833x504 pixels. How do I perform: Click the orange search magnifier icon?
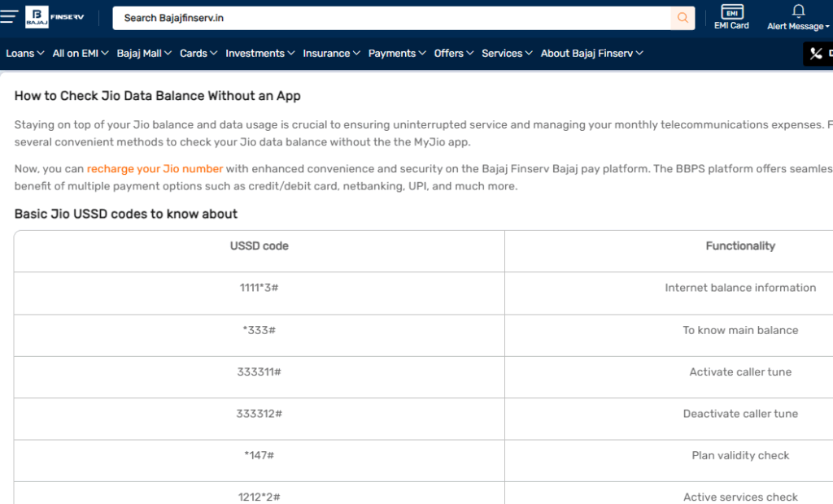pos(683,18)
